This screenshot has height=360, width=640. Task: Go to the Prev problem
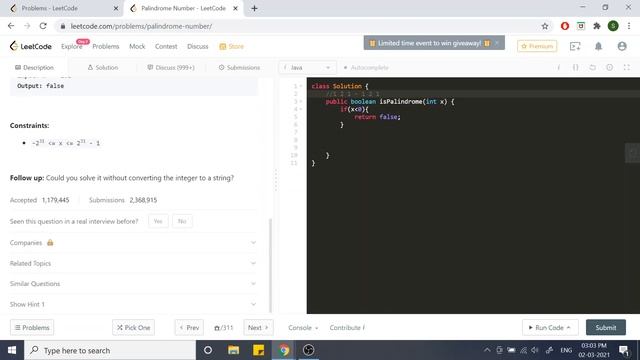tap(189, 327)
